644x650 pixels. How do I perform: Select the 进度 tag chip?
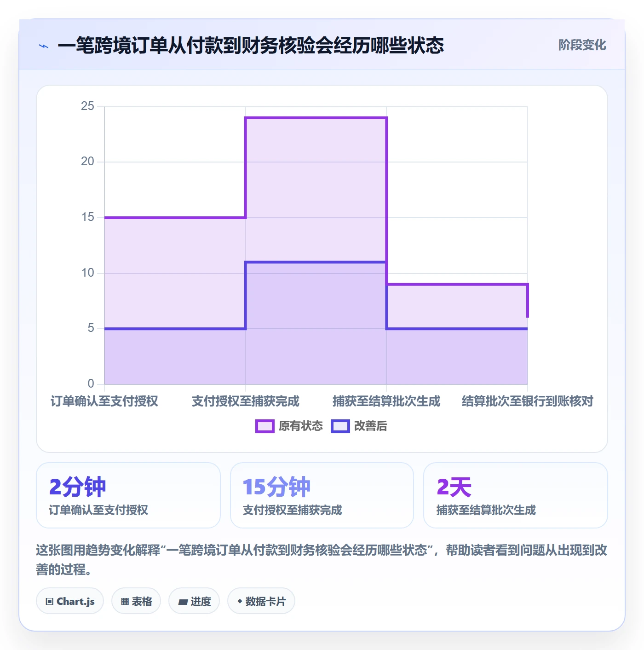coord(194,601)
